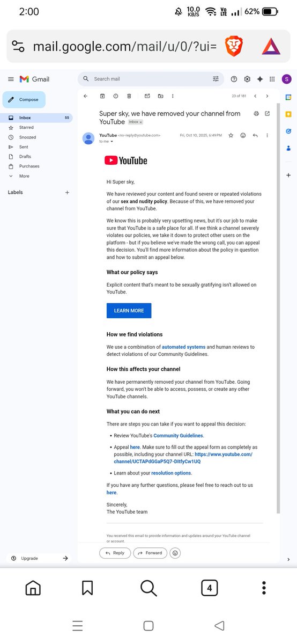
Task: Open Gmail settings gear
Action: [x=247, y=79]
